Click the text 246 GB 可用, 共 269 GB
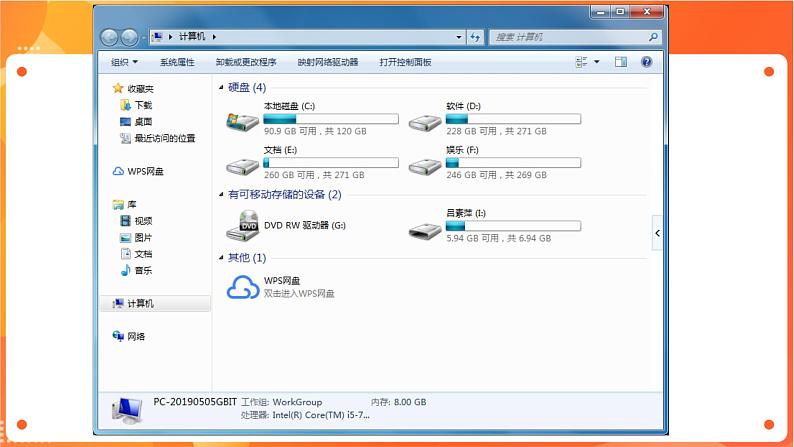Screen dimensions: 794x447 [496, 175]
